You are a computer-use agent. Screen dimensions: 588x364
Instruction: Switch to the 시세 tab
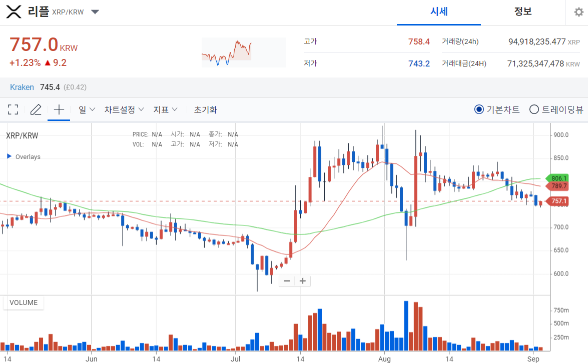[x=439, y=11]
